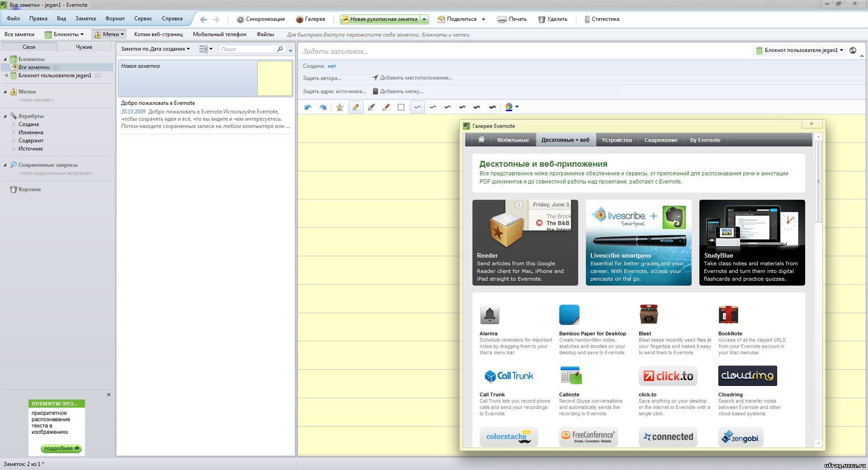
Task: Select the pencil drawing tool
Action: [x=356, y=107]
